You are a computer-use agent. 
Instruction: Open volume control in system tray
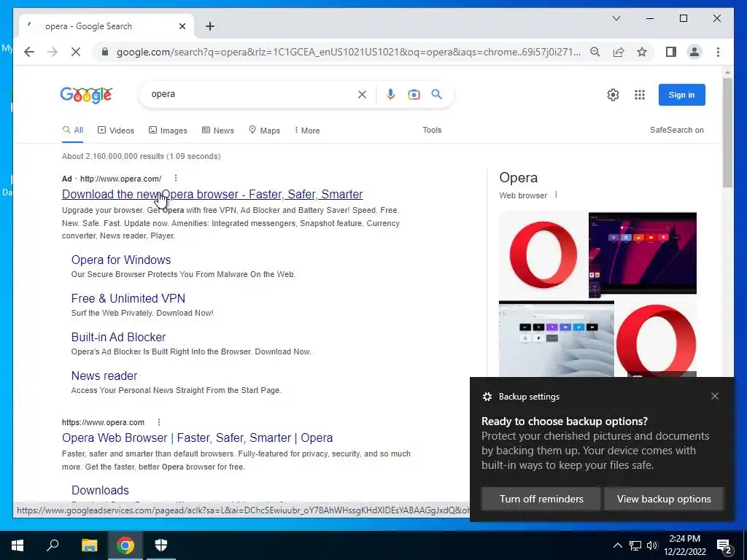[x=652, y=545]
